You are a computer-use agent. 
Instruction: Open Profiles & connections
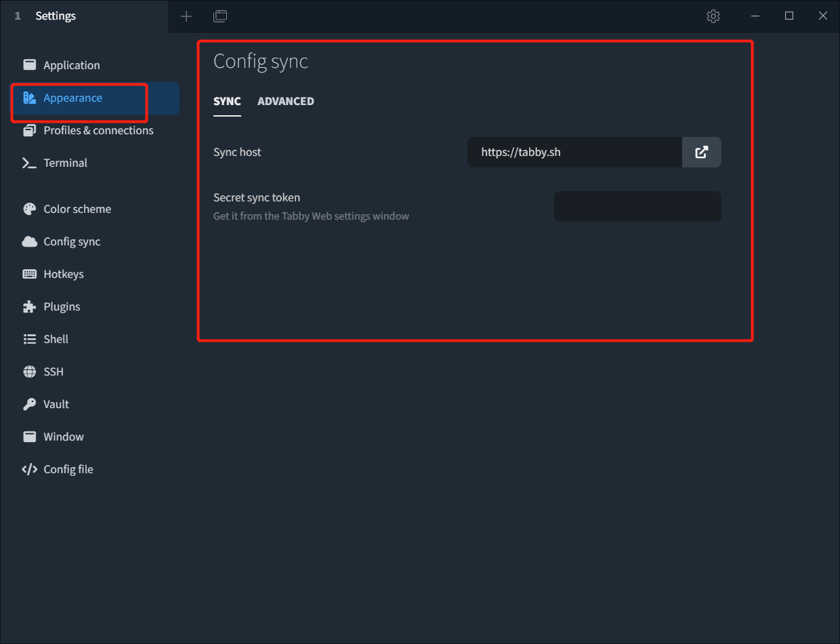pyautogui.click(x=98, y=130)
